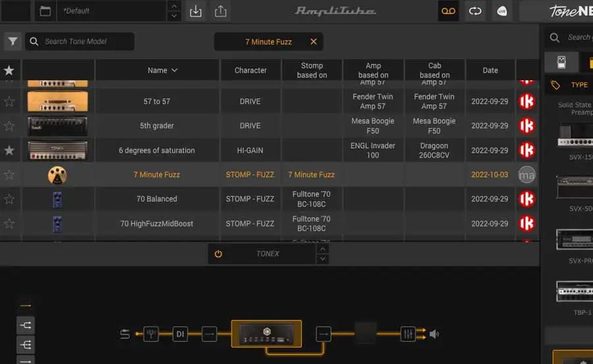Open the tuner icon in signal chain
593x364 pixels.
point(151,334)
